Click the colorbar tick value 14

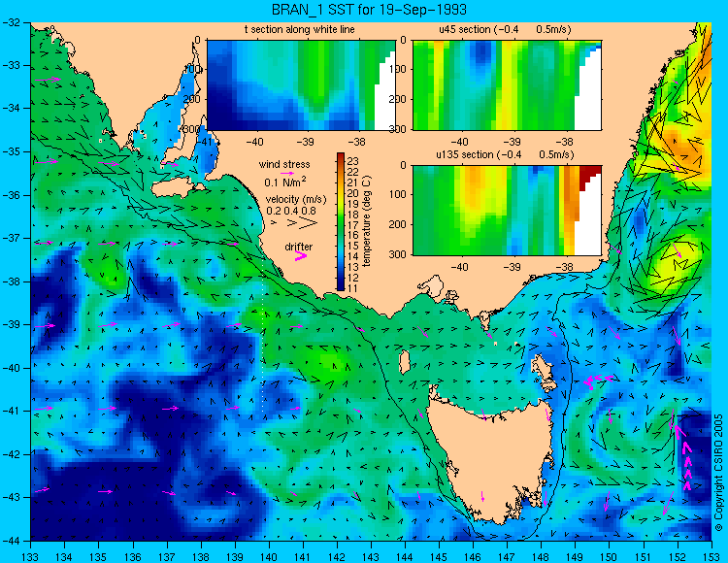tap(353, 256)
